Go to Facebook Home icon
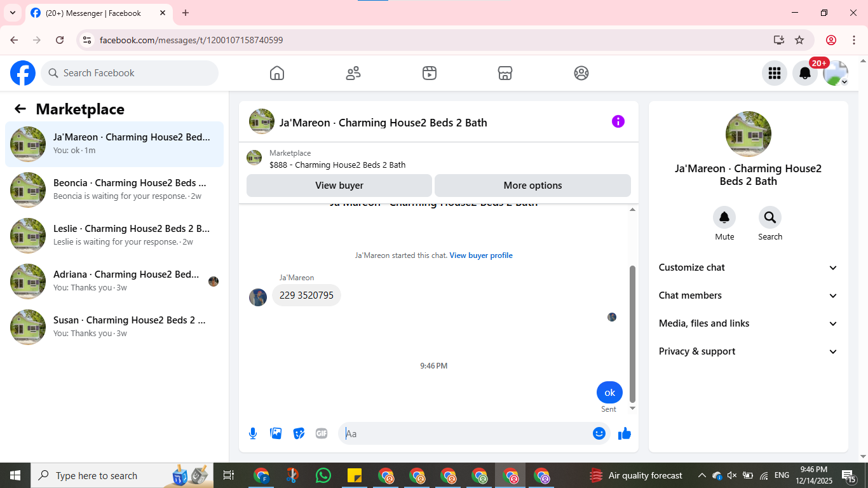The height and width of the screenshot is (488, 868). pos(277,73)
